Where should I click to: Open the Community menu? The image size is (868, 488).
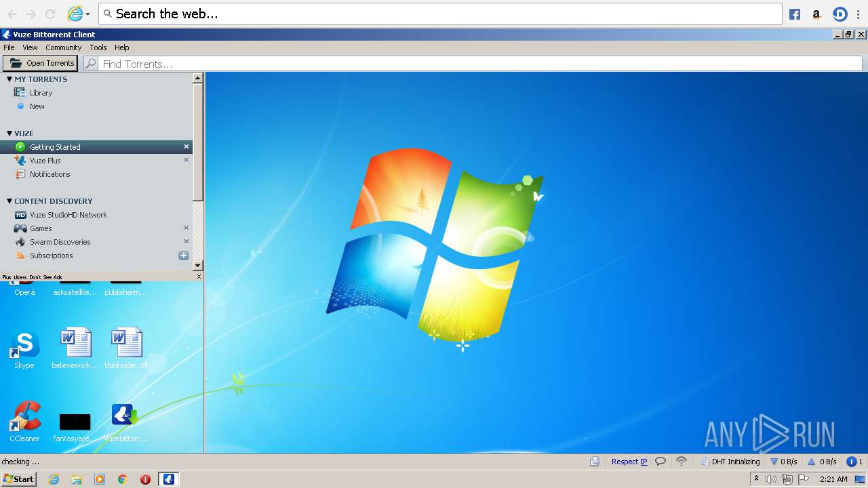coord(63,47)
